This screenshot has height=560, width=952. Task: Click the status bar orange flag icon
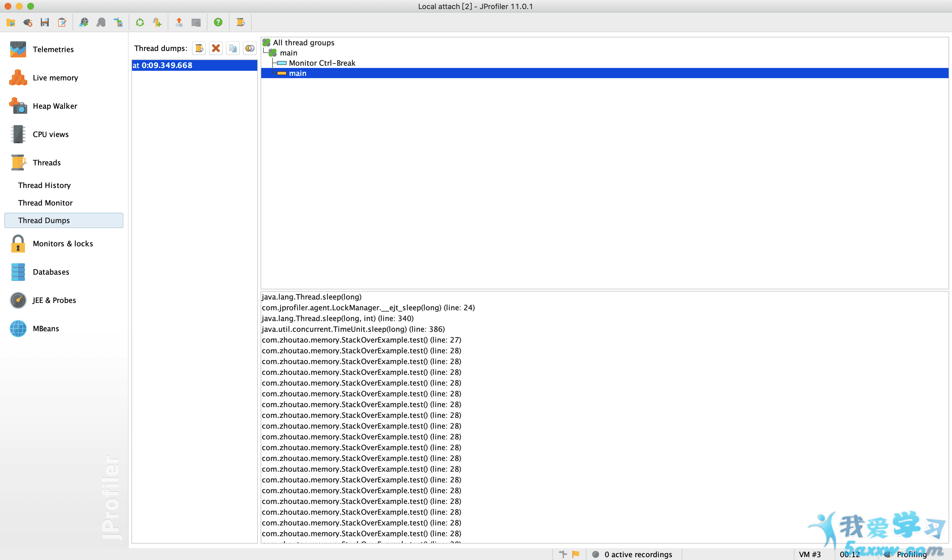(576, 554)
